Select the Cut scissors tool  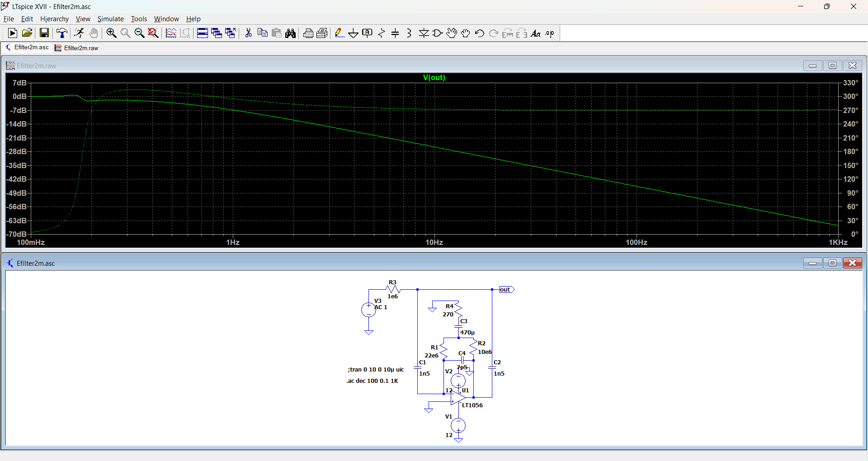pyautogui.click(x=248, y=33)
